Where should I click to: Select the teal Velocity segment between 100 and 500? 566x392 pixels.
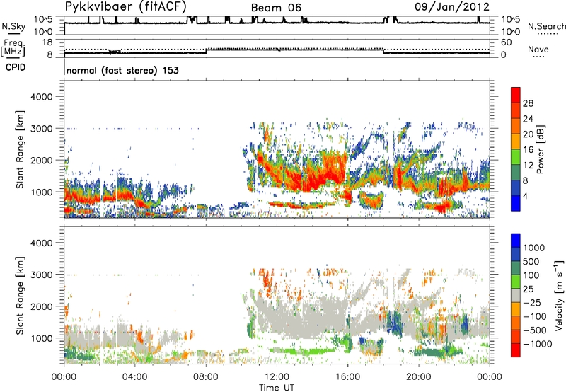point(516,268)
